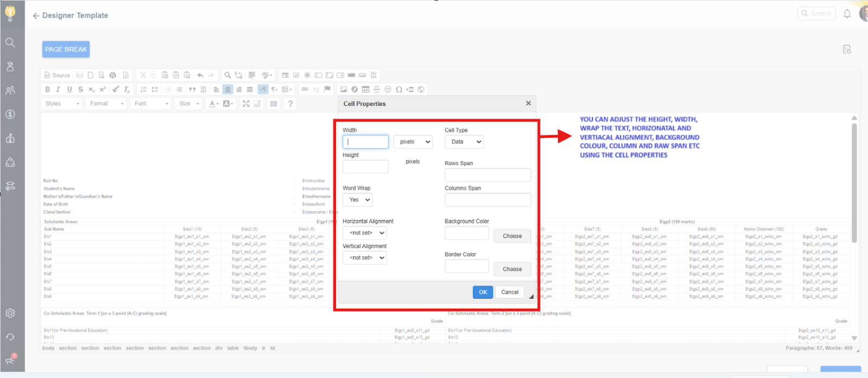Expand the Horizontal Alignment dropdown
This screenshot has height=378, width=868.
tap(365, 233)
